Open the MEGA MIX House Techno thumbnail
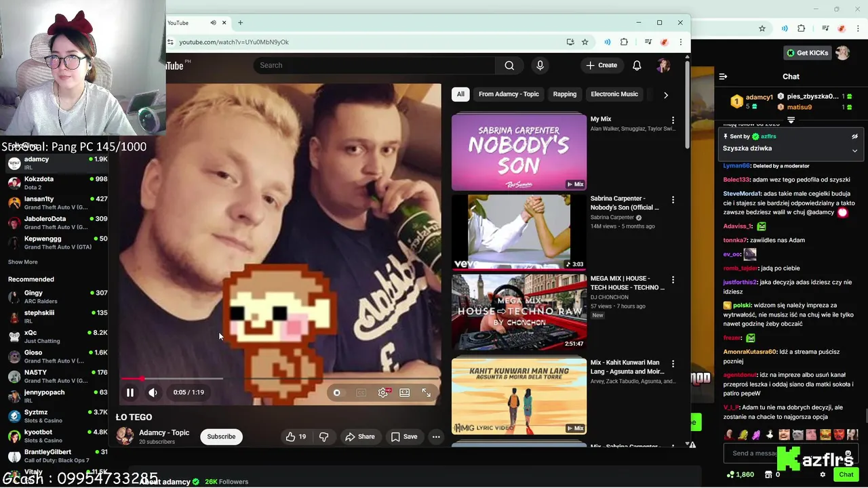This screenshot has height=488, width=868. [x=519, y=312]
